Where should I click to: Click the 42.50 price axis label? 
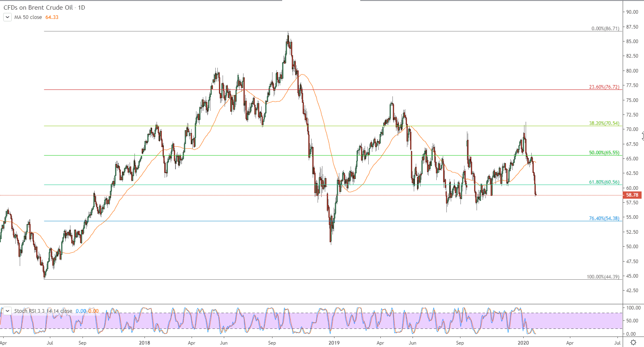tap(632, 291)
